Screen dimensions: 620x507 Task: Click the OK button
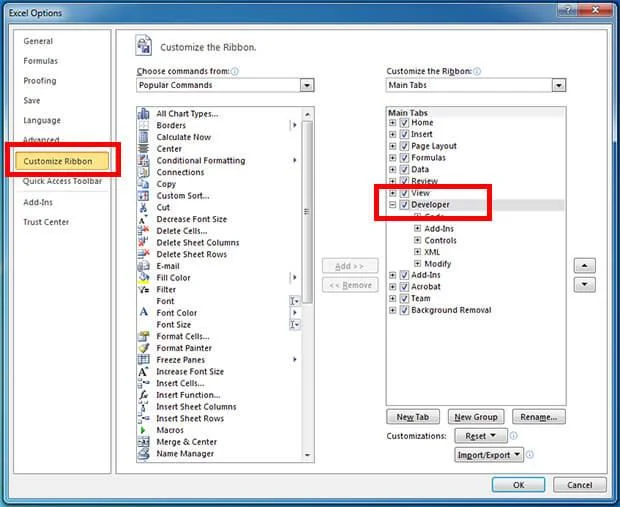point(518,485)
